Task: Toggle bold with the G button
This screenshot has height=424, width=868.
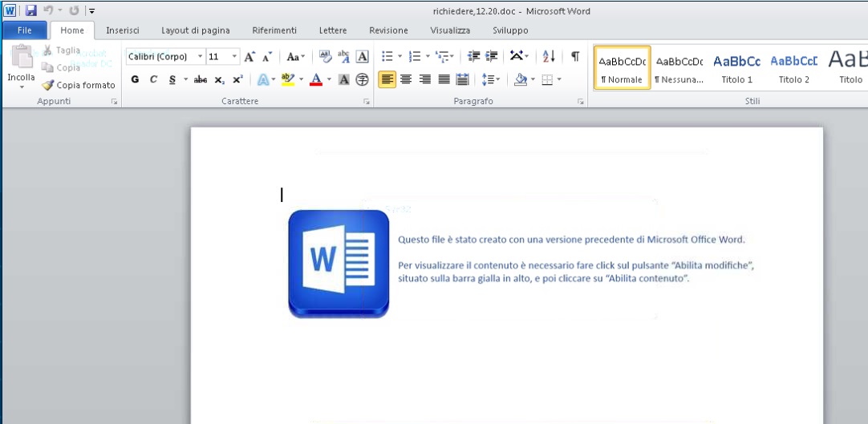Action: (135, 79)
